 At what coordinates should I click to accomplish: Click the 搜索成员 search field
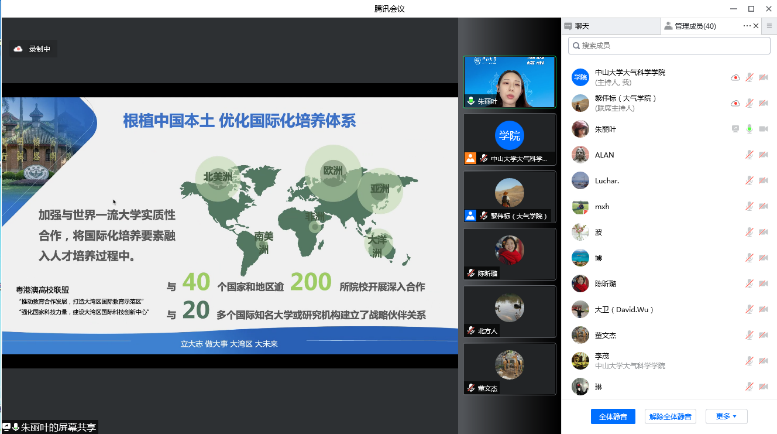(x=668, y=46)
